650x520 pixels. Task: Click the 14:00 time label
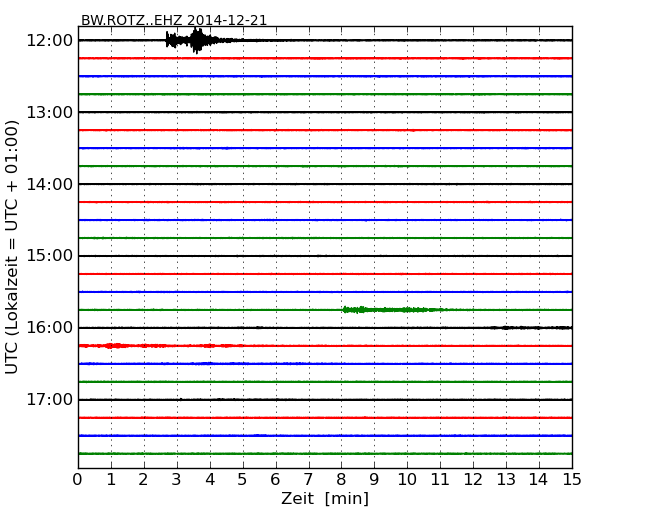49,184
